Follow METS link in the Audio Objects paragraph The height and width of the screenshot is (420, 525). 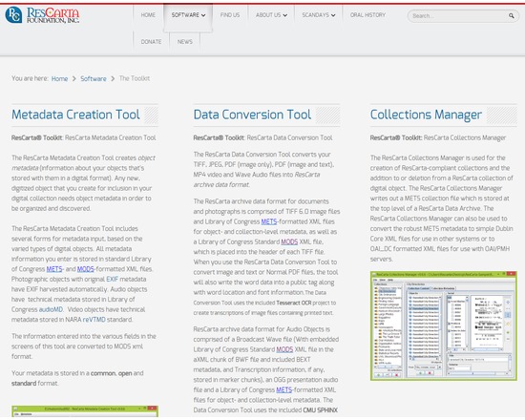(283, 389)
